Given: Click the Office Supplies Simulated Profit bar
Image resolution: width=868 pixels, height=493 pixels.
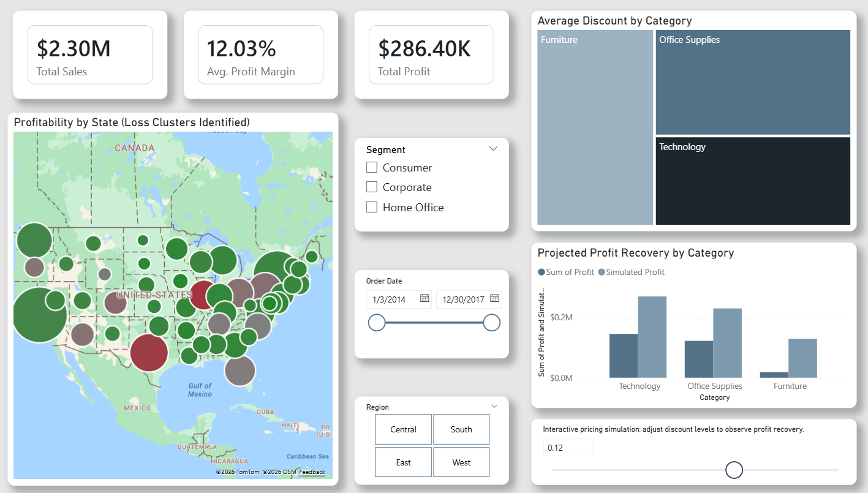Looking at the screenshot, I should click(x=727, y=343).
